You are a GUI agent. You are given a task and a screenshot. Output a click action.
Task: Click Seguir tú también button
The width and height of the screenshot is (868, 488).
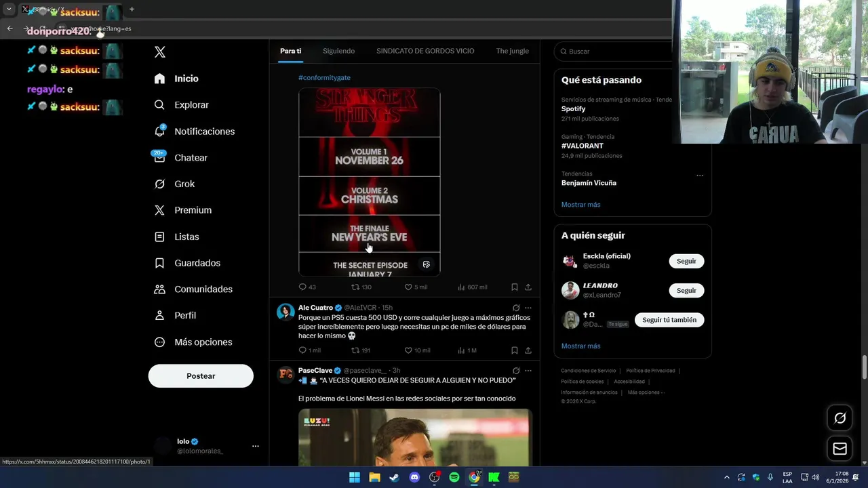669,320
